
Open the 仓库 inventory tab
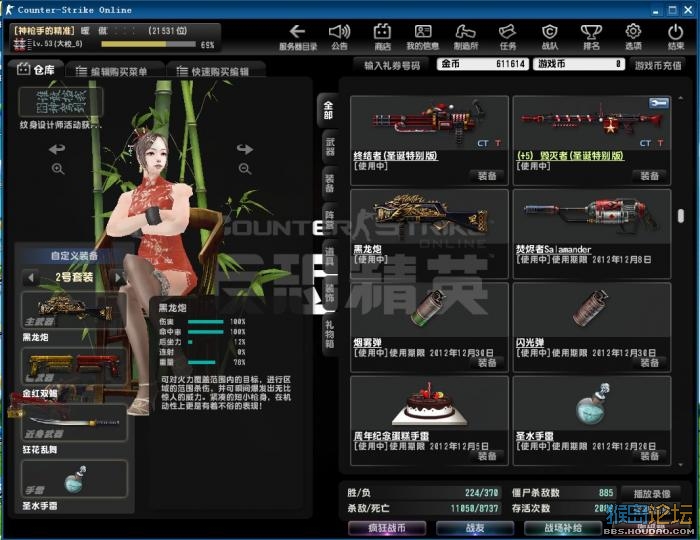(37, 70)
